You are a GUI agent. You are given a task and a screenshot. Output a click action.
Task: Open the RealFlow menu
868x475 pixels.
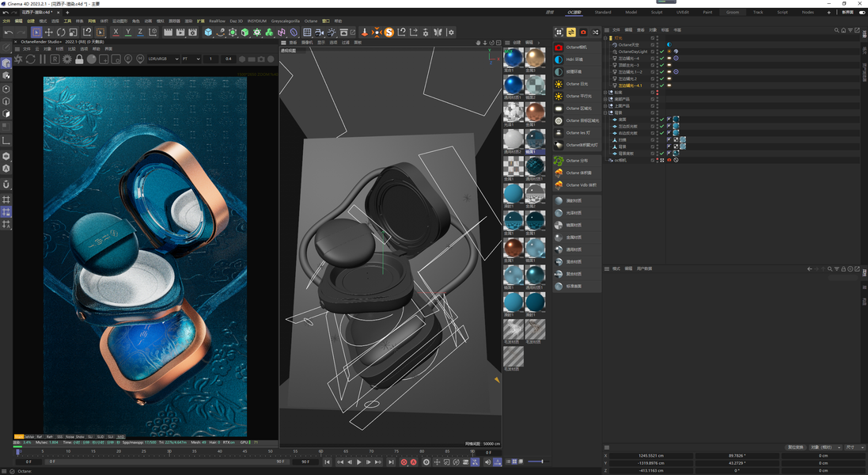[217, 21]
